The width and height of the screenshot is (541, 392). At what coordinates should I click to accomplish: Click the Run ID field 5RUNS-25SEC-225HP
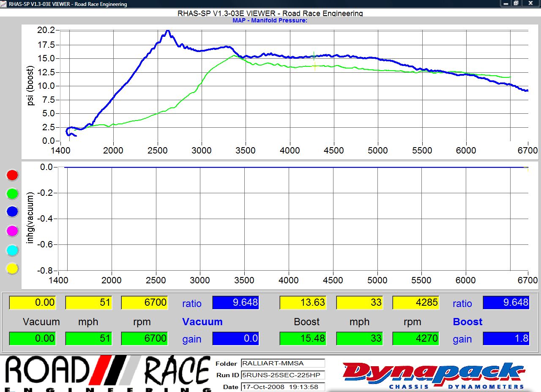click(282, 375)
